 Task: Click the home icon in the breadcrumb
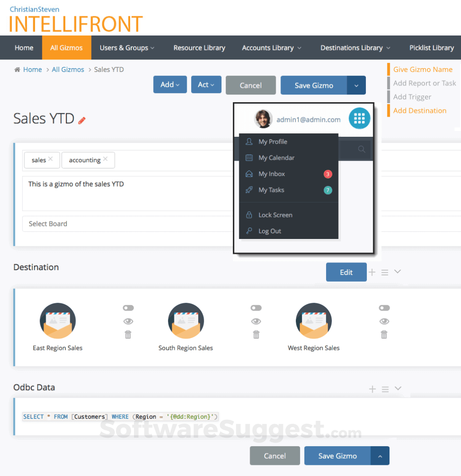tap(16, 69)
